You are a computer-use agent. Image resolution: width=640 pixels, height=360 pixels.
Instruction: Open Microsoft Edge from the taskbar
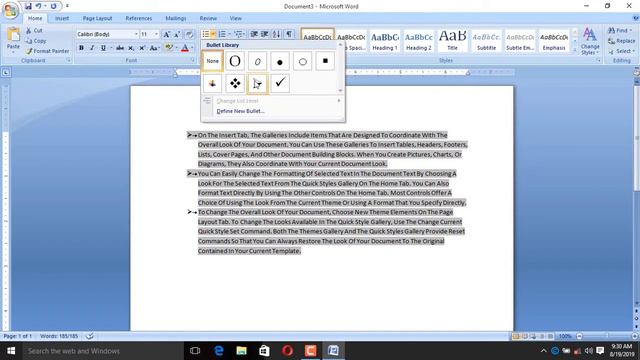(x=218, y=351)
